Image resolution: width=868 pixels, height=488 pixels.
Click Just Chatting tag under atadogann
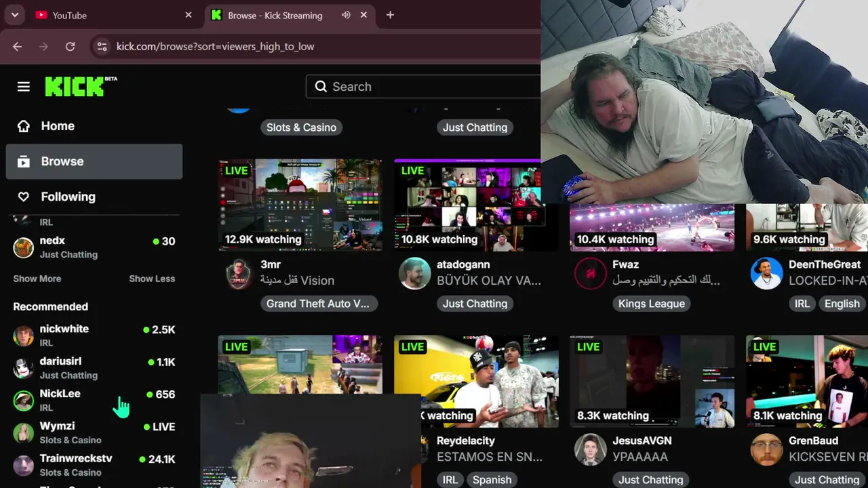pyautogui.click(x=475, y=304)
